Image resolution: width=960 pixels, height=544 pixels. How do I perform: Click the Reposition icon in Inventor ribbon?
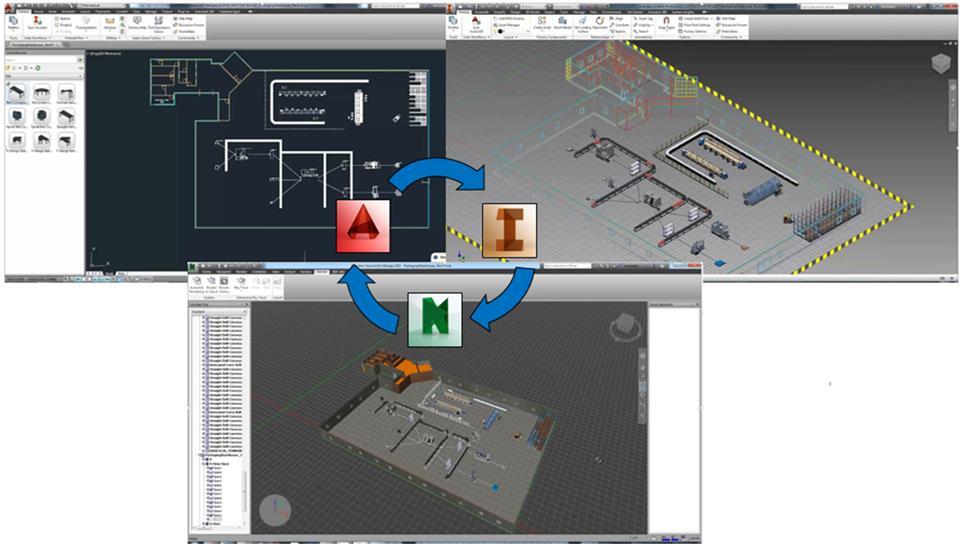[600, 23]
